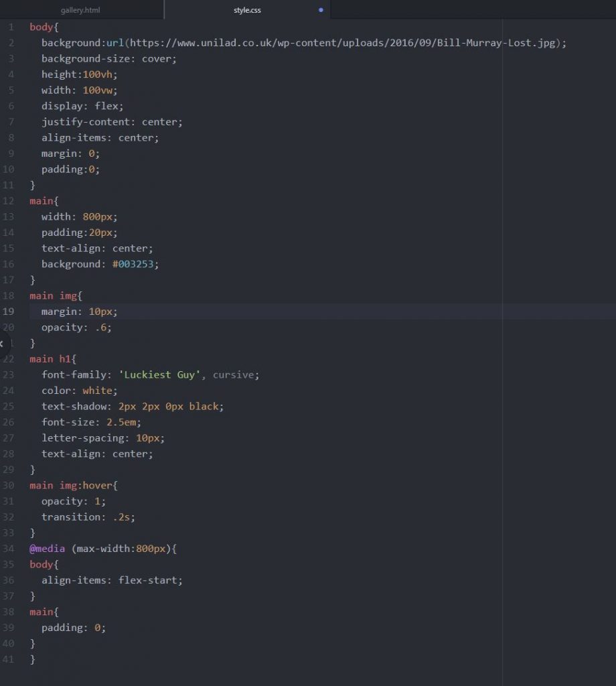Click the 'main h1{' selector
This screenshot has width=616, height=686.
click(53, 359)
